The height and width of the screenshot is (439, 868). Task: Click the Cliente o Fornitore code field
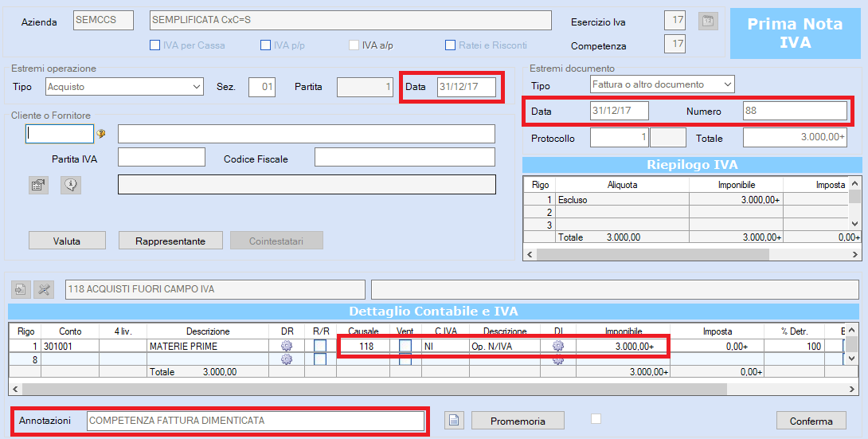coord(60,133)
